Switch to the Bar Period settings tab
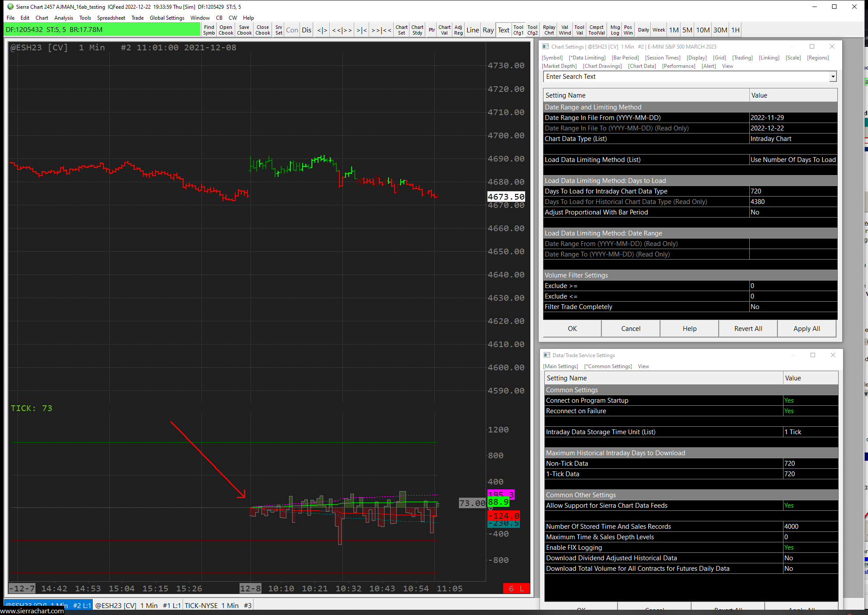The width and height of the screenshot is (868, 615). point(625,58)
